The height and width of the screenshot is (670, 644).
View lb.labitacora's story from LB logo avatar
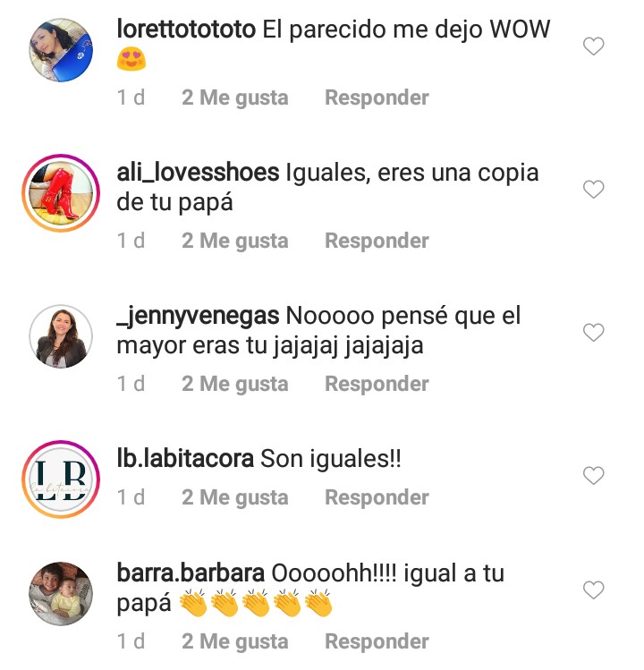pyautogui.click(x=61, y=479)
